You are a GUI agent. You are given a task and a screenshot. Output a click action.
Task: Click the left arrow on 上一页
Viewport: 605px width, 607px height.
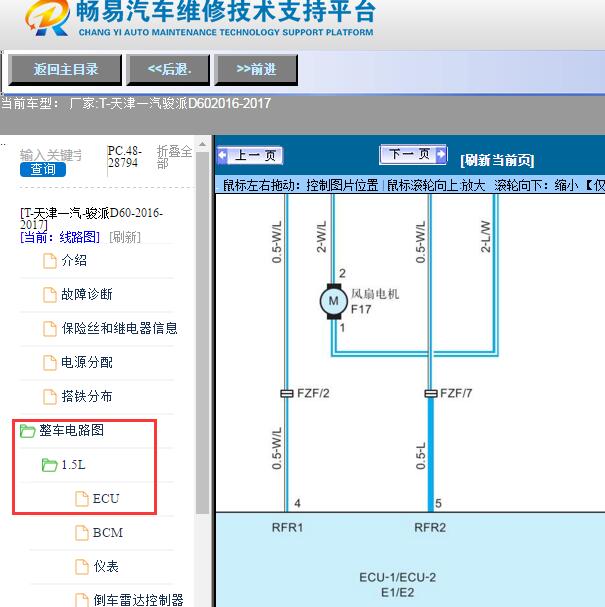[222, 155]
